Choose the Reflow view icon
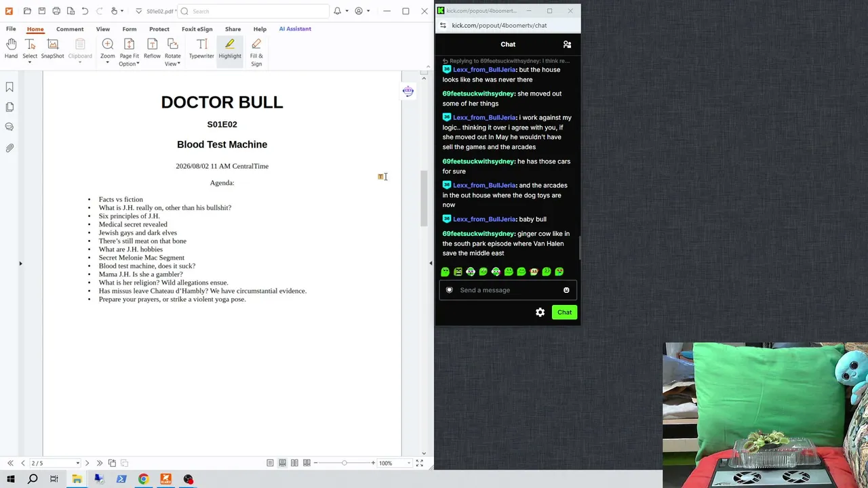 pos(152,49)
